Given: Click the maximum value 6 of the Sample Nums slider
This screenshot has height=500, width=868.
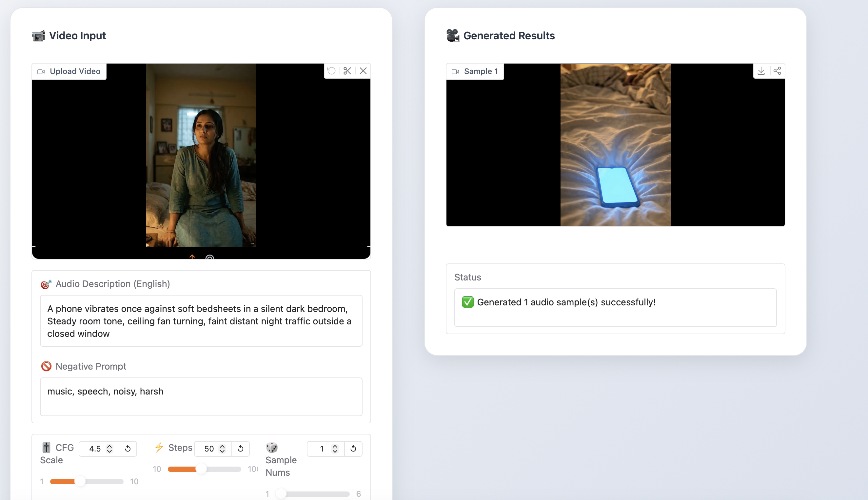Looking at the screenshot, I should coord(358,494).
